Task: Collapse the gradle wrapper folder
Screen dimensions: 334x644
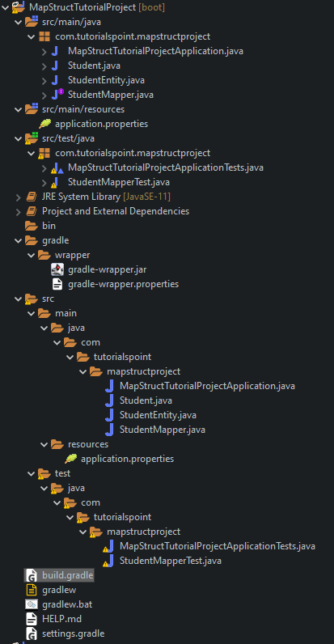Action: click(x=31, y=255)
